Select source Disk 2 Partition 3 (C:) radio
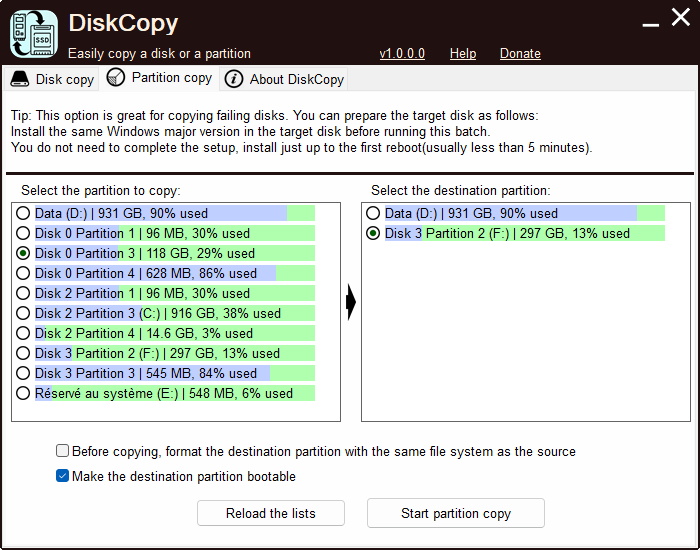 coord(23,313)
